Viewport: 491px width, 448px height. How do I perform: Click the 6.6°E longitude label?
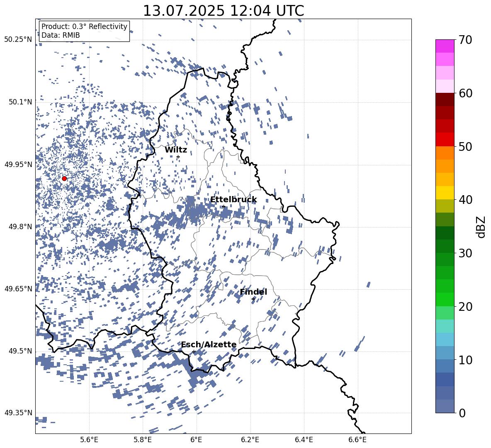pos(357,440)
